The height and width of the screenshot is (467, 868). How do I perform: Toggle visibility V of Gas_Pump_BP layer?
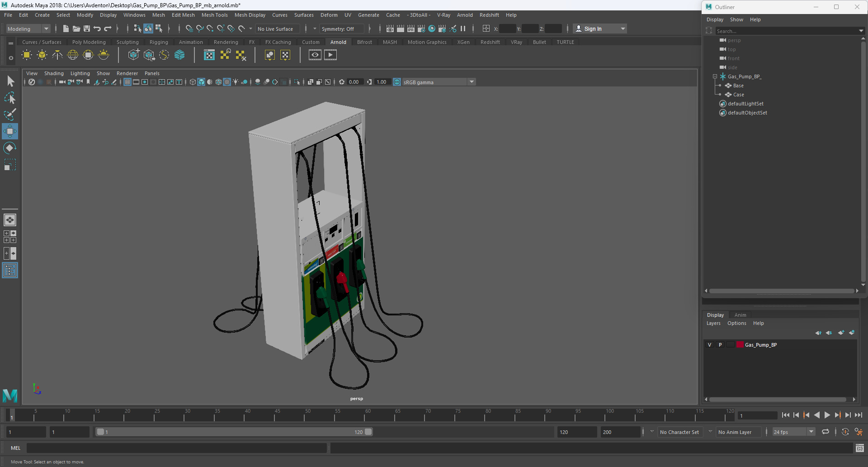click(709, 345)
